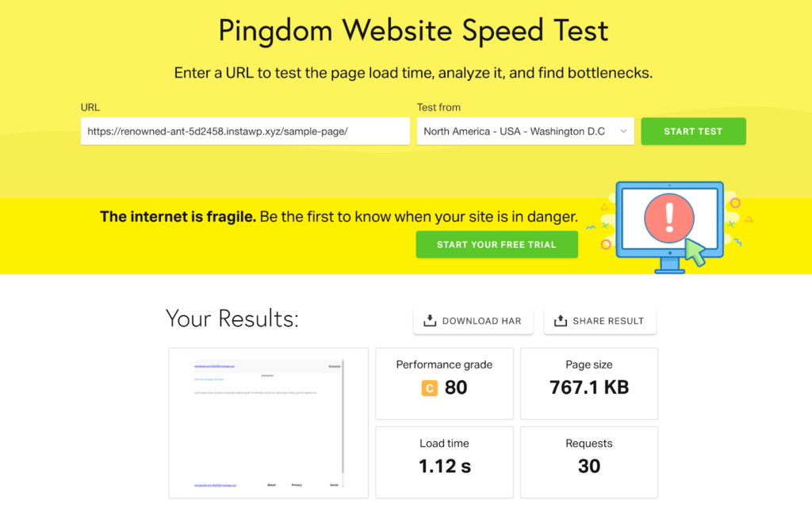The image size is (812, 530).
Task: Click inside the URL input field
Action: (x=244, y=131)
